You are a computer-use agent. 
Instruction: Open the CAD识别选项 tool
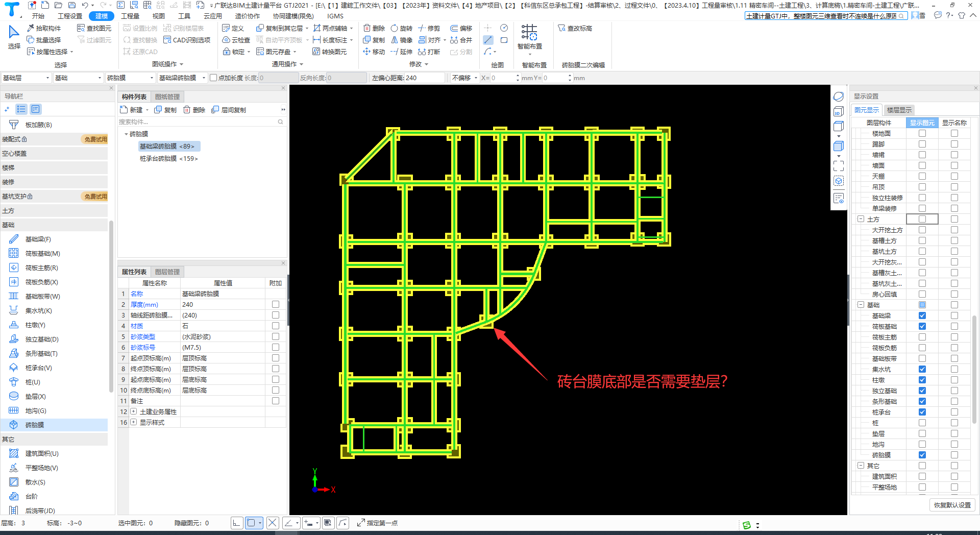coord(187,40)
